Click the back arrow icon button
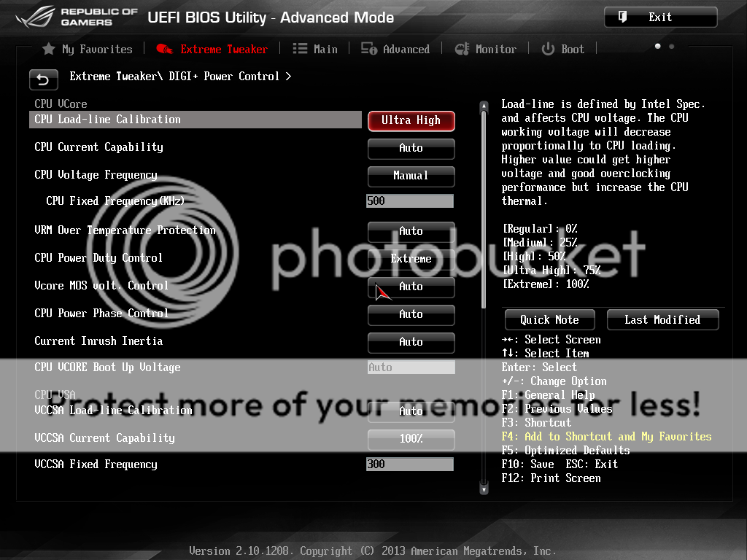Screen dimensions: 747x560 click(43, 79)
